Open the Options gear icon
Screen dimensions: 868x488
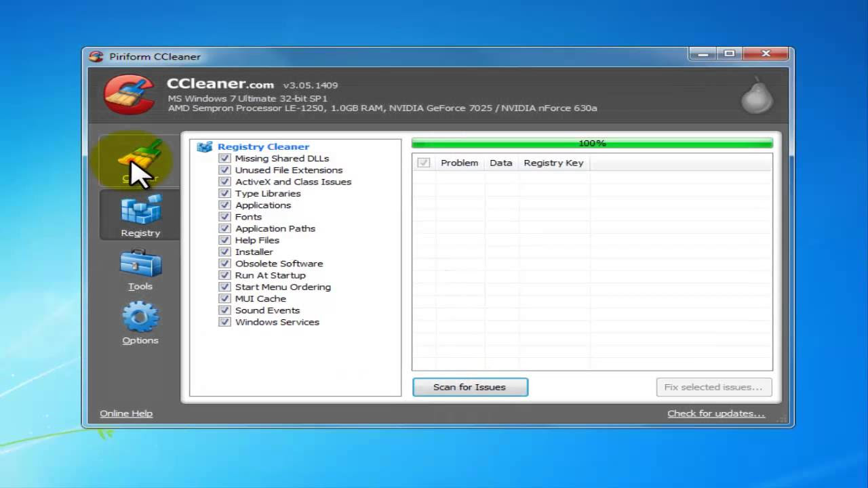click(140, 317)
